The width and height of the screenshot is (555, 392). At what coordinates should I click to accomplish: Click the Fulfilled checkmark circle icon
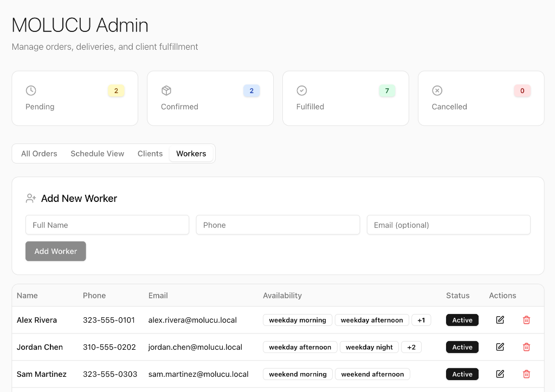click(301, 90)
